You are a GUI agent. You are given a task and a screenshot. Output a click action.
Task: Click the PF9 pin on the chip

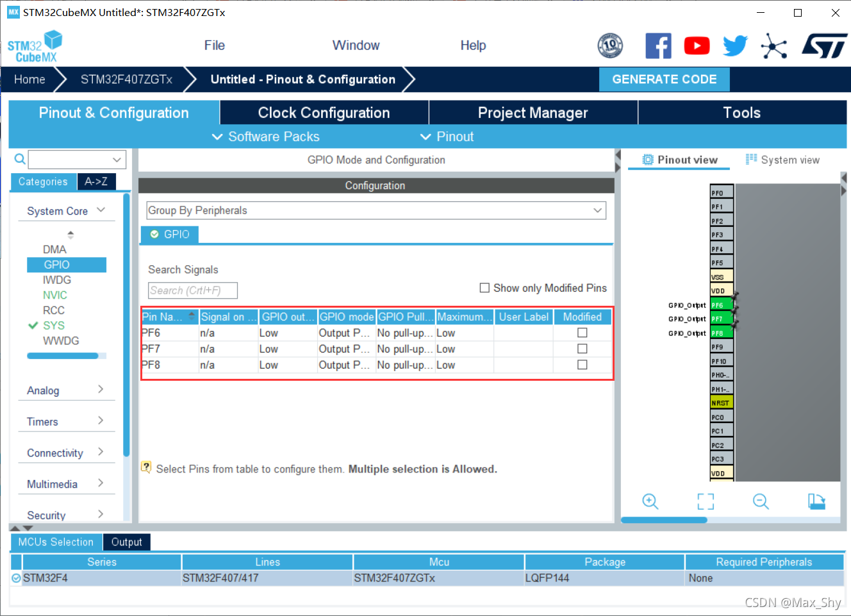[x=721, y=347]
